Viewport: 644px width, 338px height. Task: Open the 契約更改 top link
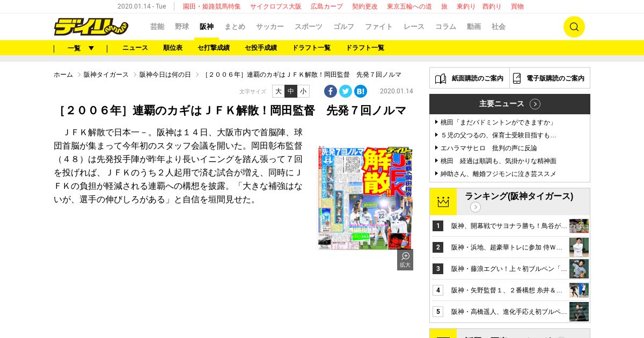click(x=365, y=6)
